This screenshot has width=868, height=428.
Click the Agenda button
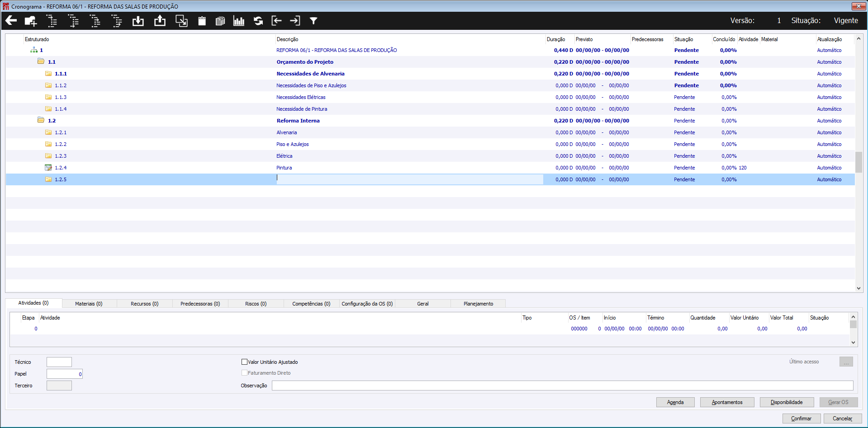pos(675,402)
